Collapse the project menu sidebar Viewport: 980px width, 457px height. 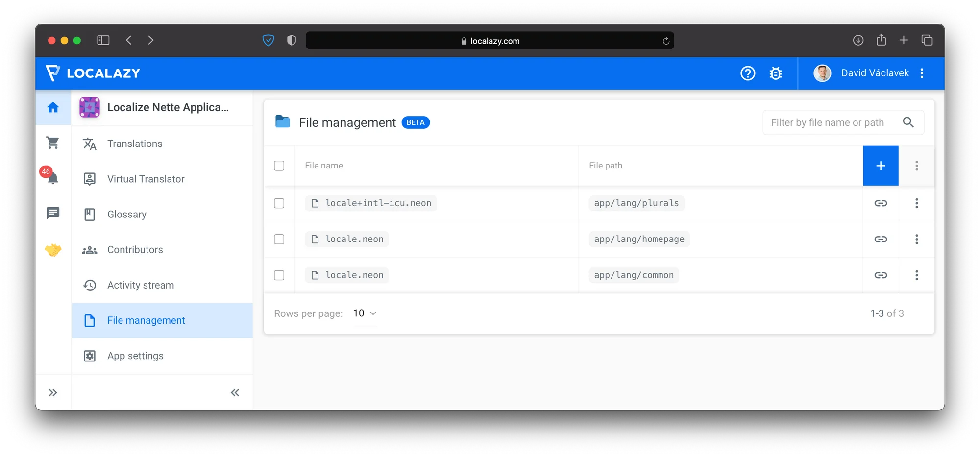(x=235, y=392)
